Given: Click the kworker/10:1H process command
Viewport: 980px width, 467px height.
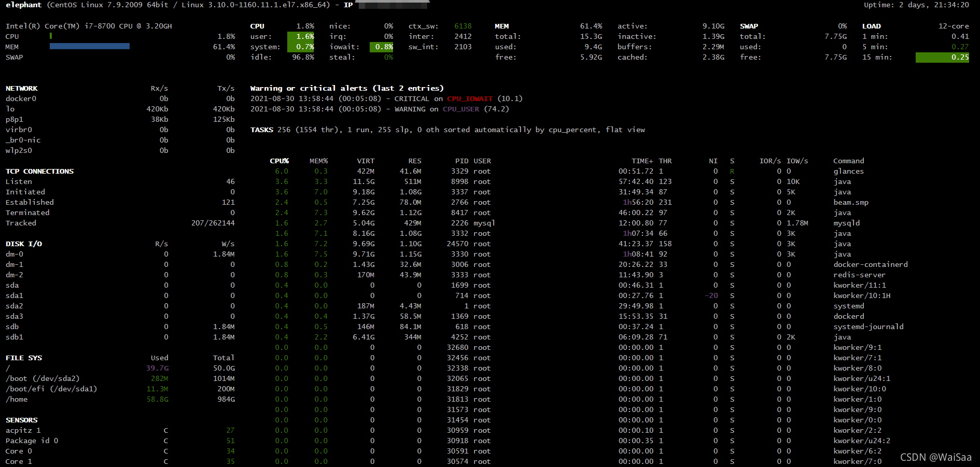Looking at the screenshot, I should pos(862,295).
